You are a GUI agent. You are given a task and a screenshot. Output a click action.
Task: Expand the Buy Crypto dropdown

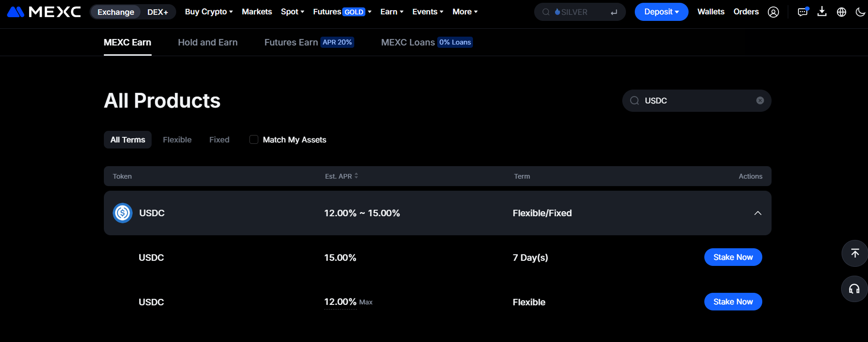209,12
